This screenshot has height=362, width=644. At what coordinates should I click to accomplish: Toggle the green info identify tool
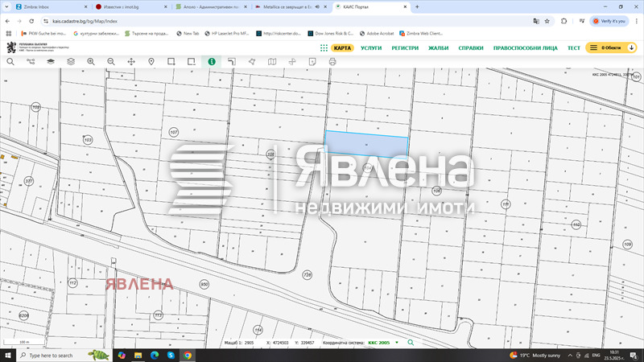pos(212,61)
